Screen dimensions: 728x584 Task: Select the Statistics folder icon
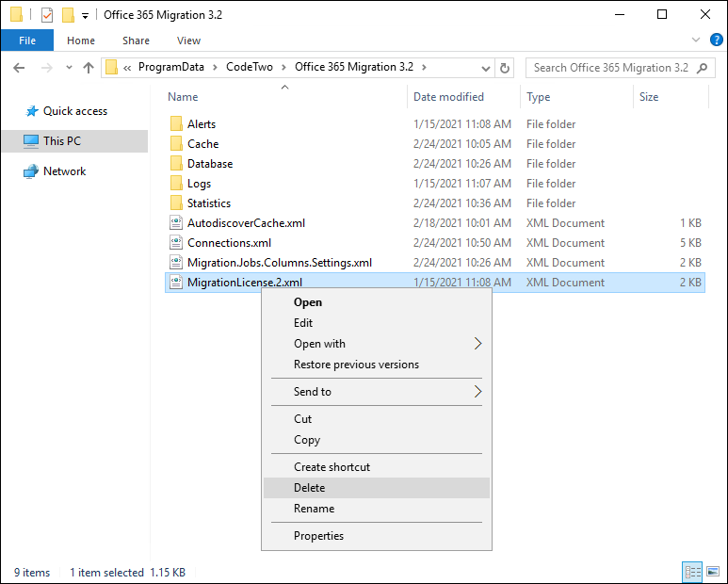pyautogui.click(x=176, y=203)
